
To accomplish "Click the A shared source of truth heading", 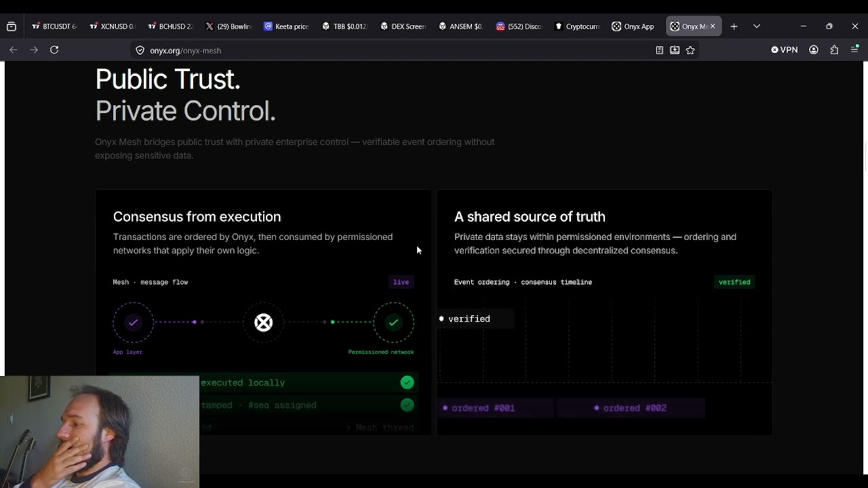I will [530, 217].
